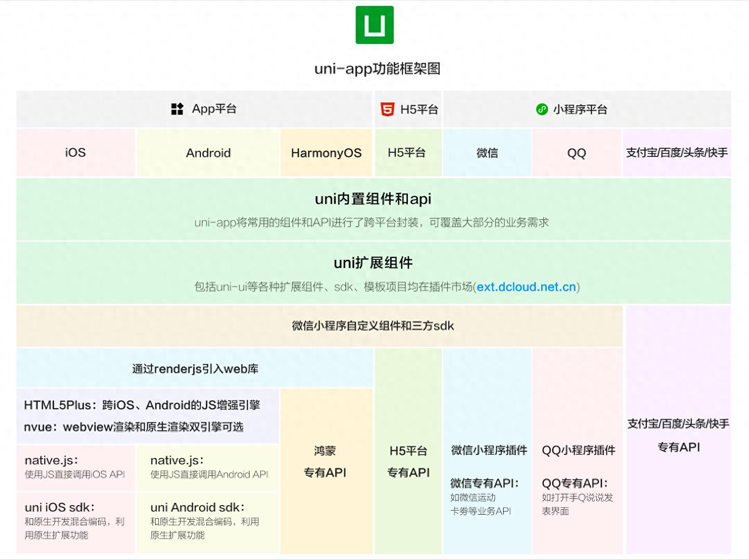Click the uni扩展组件 section heading
The width and height of the screenshot is (749, 560).
click(374, 262)
